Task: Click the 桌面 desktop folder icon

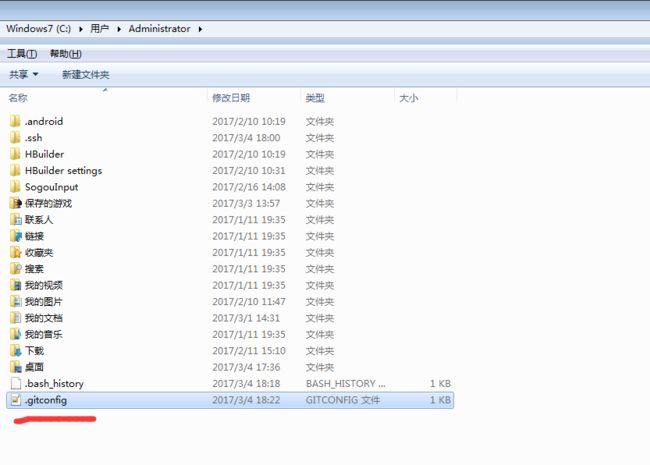Action: point(15,367)
